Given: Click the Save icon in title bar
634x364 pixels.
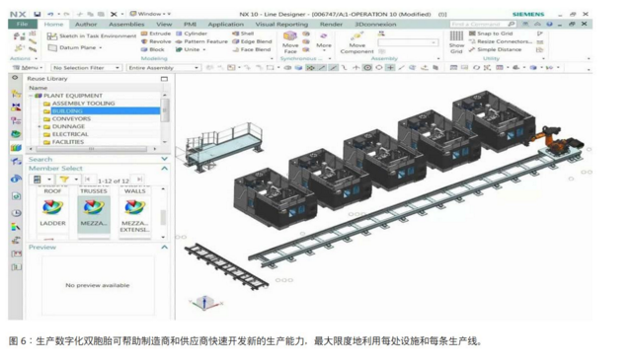Looking at the screenshot, I should (x=38, y=14).
